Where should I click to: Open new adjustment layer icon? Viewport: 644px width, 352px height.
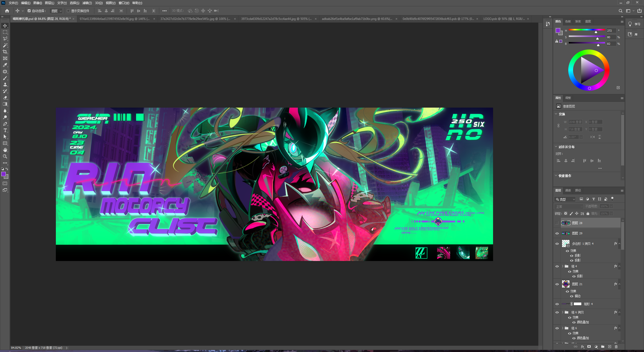[596, 347]
